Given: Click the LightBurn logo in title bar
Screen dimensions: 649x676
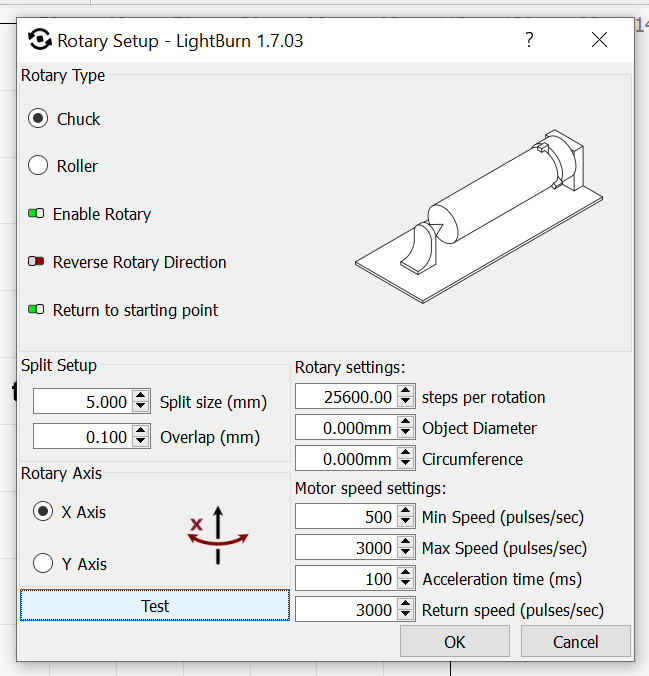Looking at the screenshot, I should 40,41.
